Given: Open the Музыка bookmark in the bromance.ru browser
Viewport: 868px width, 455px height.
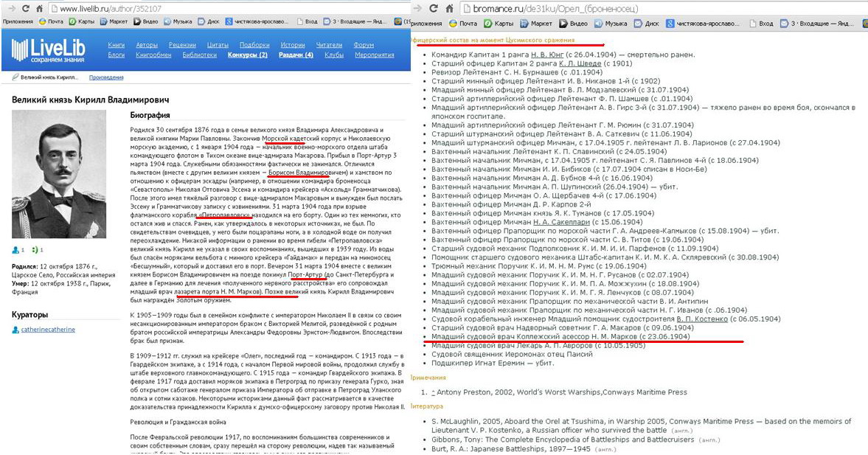Looking at the screenshot, I should point(610,24).
